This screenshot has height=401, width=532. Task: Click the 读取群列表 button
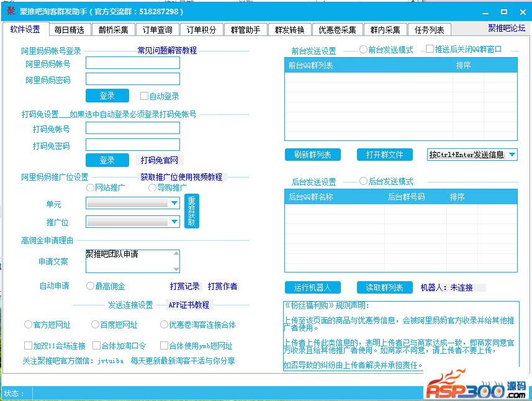pyautogui.click(x=385, y=287)
